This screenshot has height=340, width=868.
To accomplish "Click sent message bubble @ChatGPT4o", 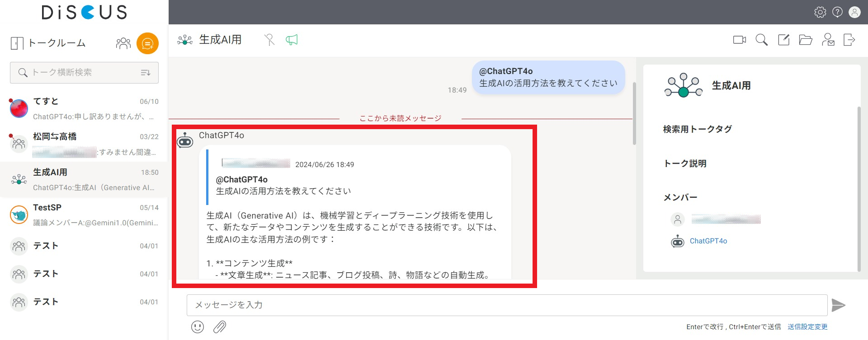I will 549,77.
